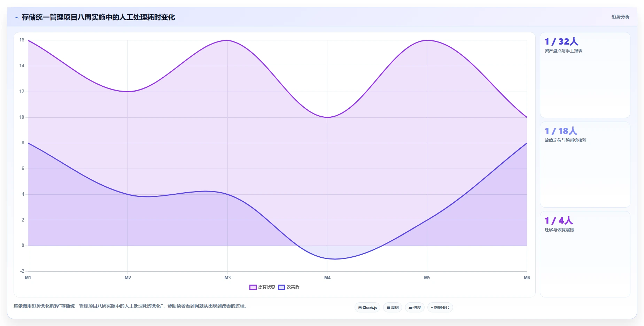Select the 数据卡片 tag
Image resolution: width=644 pixels, height=326 pixels.
pyautogui.click(x=440, y=308)
